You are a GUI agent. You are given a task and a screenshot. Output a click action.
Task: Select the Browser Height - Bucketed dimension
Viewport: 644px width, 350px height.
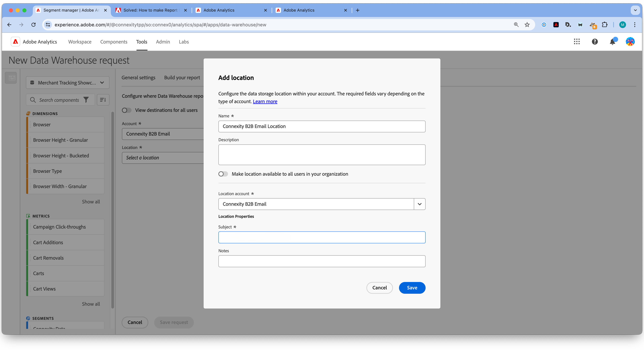(65, 156)
